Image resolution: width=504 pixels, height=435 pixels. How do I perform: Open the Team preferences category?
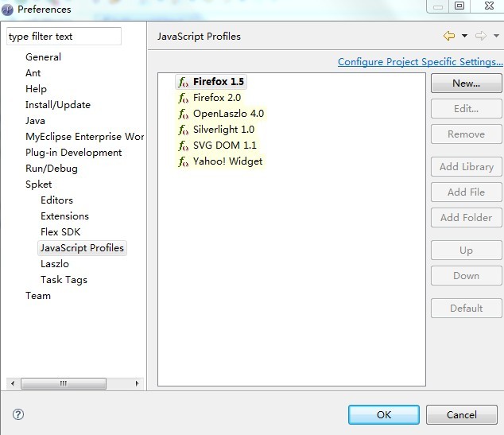click(38, 296)
